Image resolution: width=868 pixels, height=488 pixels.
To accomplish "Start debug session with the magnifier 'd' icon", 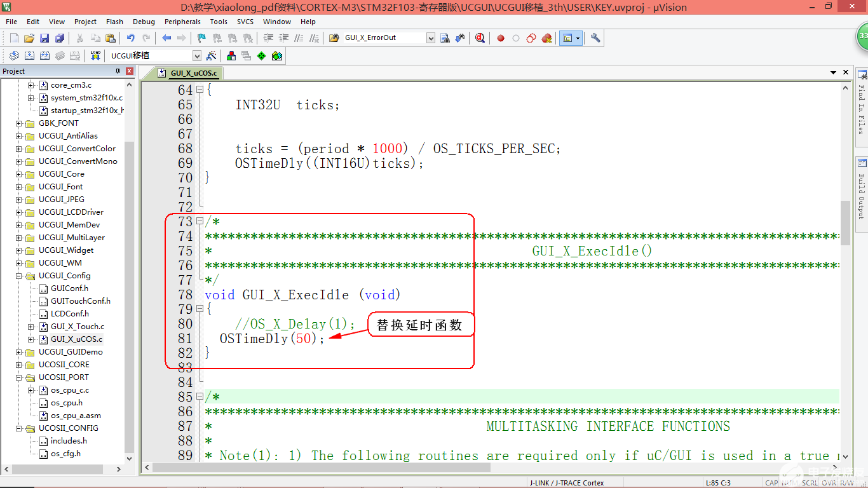I will [480, 38].
